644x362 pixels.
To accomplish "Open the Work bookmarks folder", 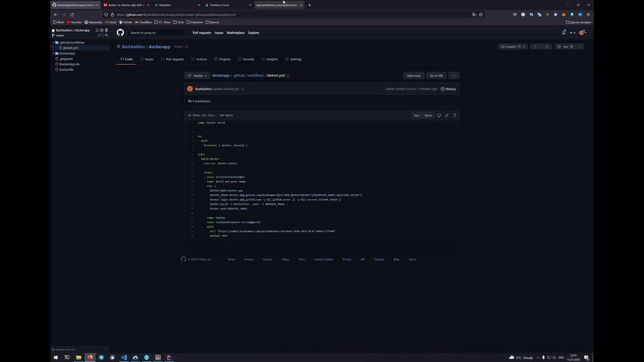I will pyautogui.click(x=58, y=22).
